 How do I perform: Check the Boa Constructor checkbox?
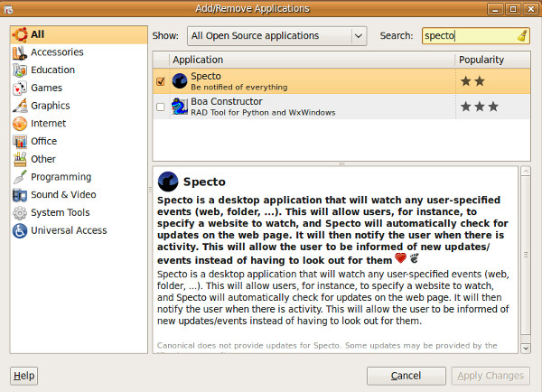(x=161, y=107)
